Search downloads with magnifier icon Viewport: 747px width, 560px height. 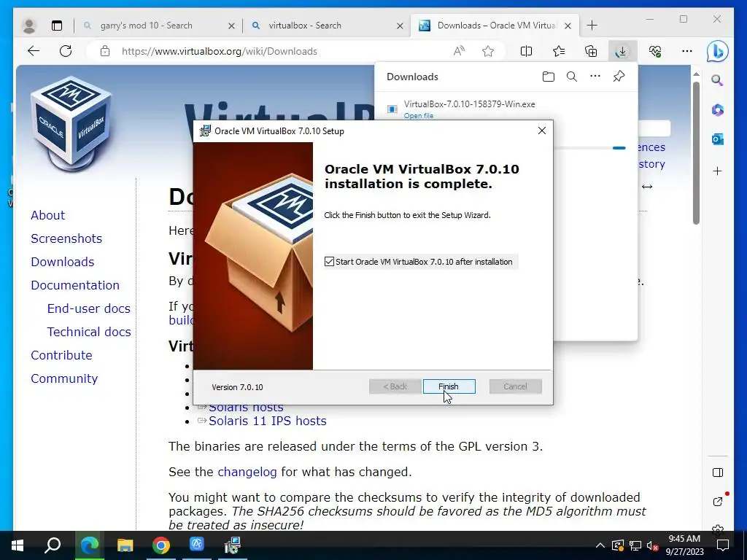pyautogui.click(x=572, y=77)
